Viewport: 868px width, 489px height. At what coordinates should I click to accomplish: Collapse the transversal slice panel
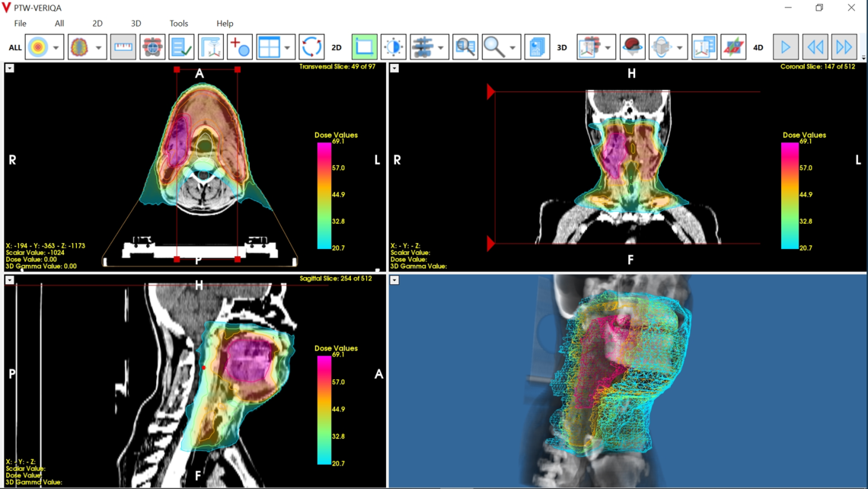point(9,69)
